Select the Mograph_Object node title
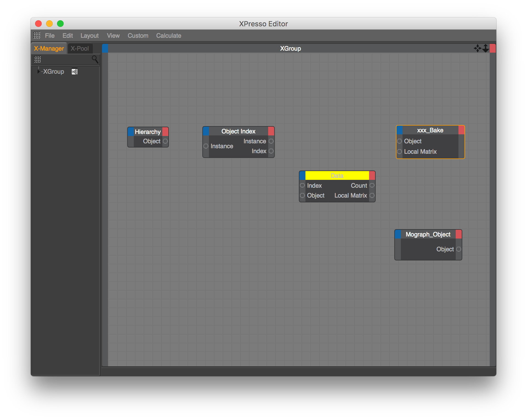 point(428,234)
